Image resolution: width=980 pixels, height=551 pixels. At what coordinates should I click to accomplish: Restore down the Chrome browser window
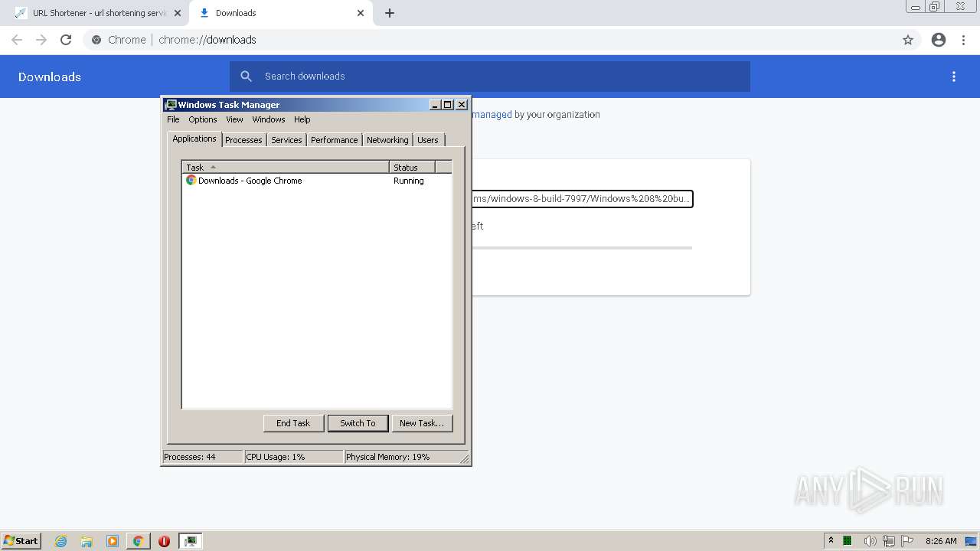[935, 7]
